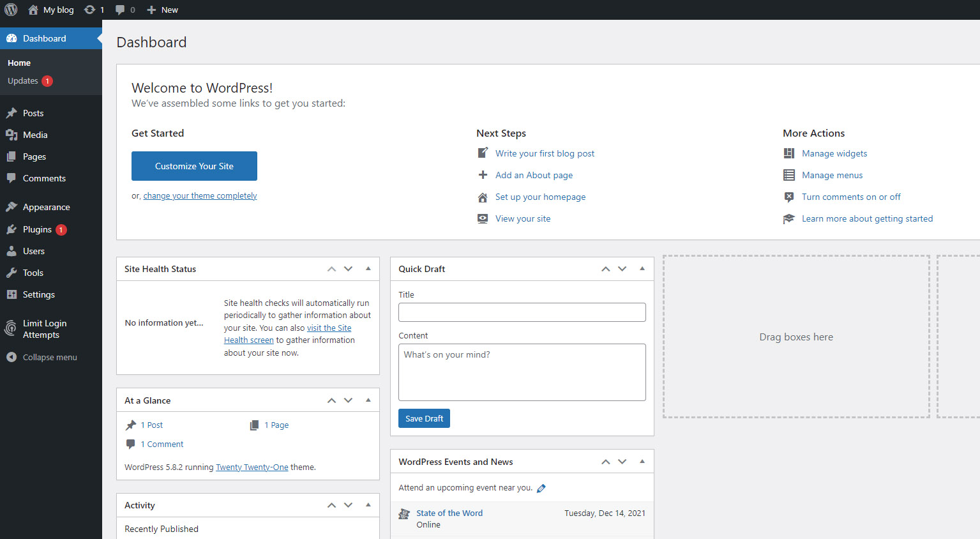Click the Posts pushpin icon in sidebar
The width and height of the screenshot is (980, 539).
pyautogui.click(x=11, y=113)
